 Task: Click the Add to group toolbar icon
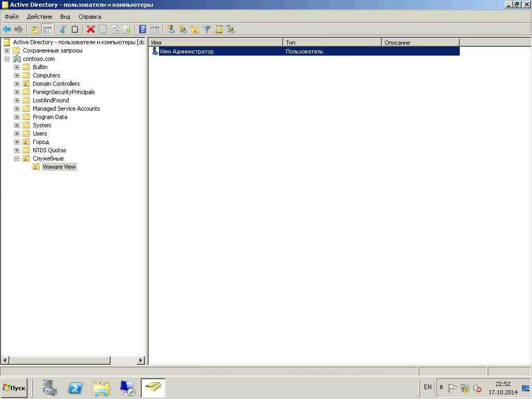[231, 30]
